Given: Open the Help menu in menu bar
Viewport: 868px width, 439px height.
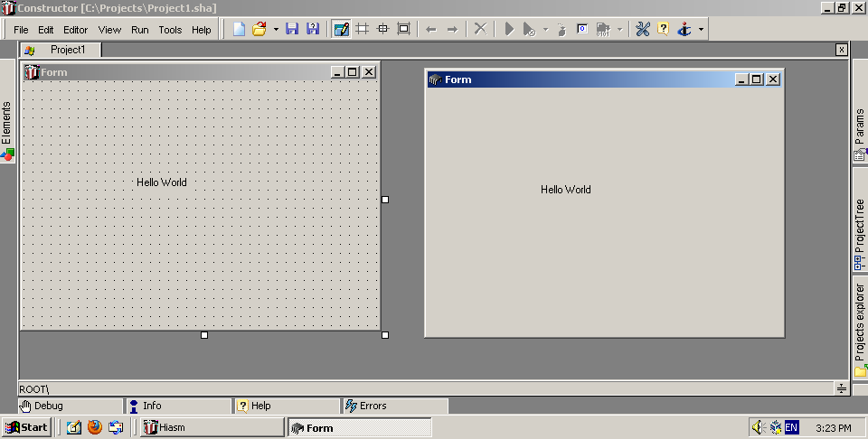Looking at the screenshot, I should (202, 30).
